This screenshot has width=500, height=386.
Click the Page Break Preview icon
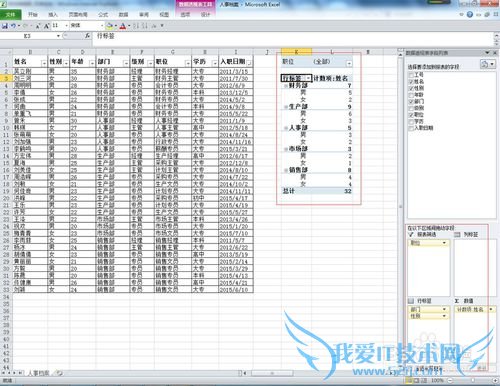point(424,380)
